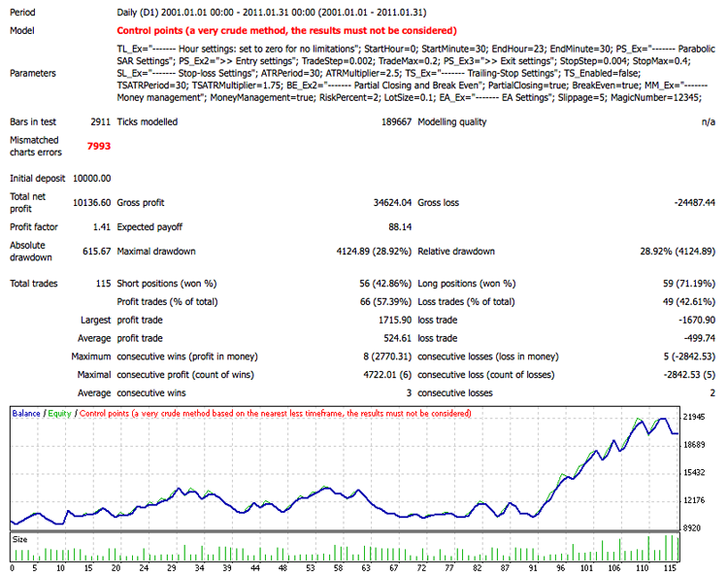Select Relative drawdown value 28.92% (4124.89)
728x577 pixels.
pos(678,252)
